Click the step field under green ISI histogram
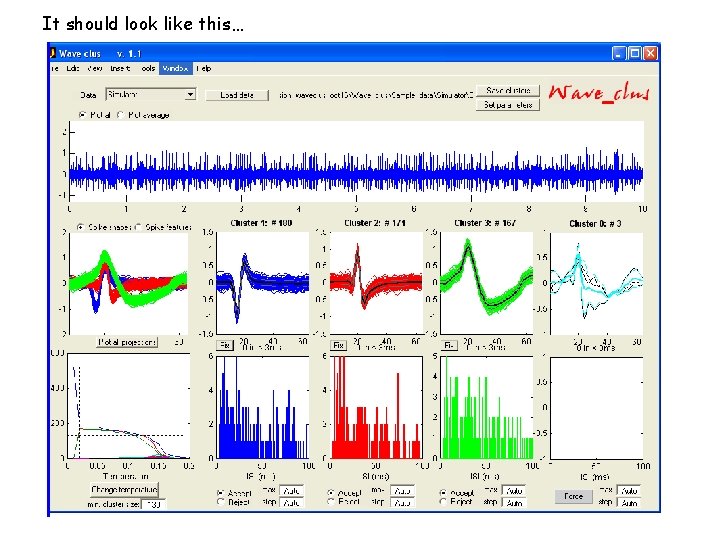The height and width of the screenshot is (540, 720). click(x=514, y=503)
